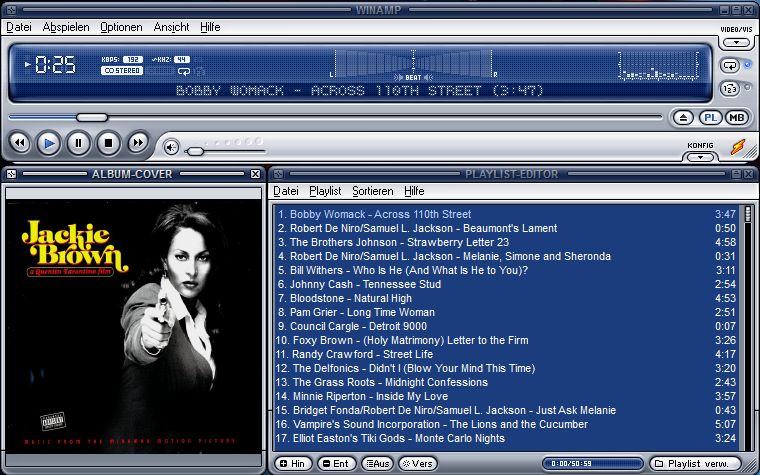Select track 2 Beaumont's Lament
The height and width of the screenshot is (475, 760).
[x=507, y=228]
